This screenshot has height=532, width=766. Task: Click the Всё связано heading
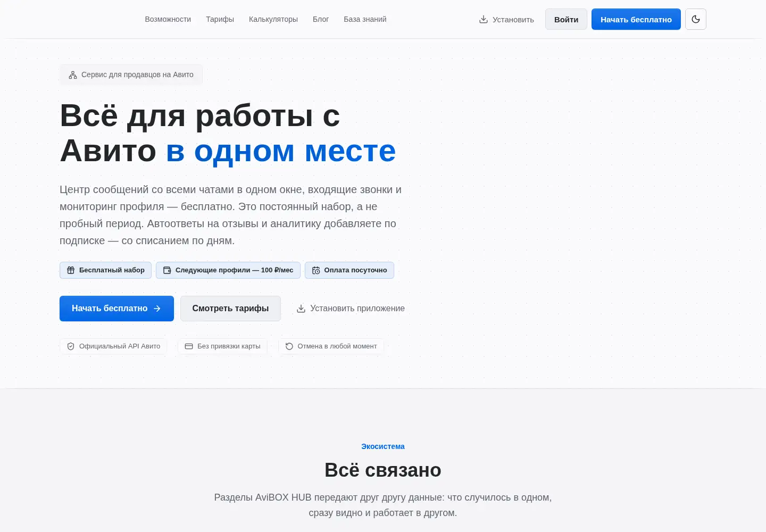[x=383, y=470]
